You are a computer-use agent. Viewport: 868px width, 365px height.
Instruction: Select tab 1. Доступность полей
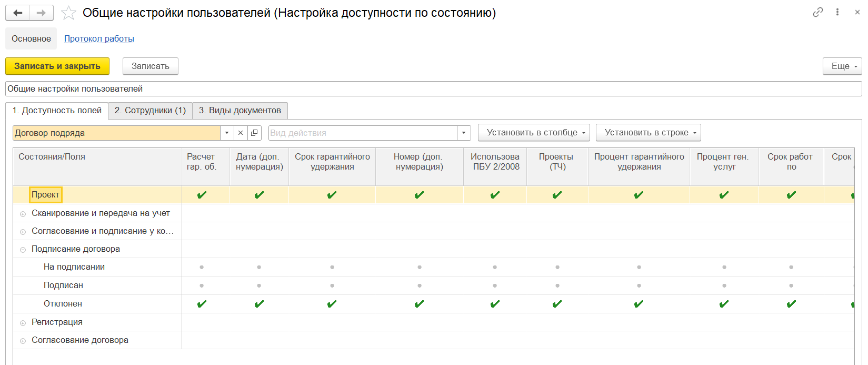[57, 111]
